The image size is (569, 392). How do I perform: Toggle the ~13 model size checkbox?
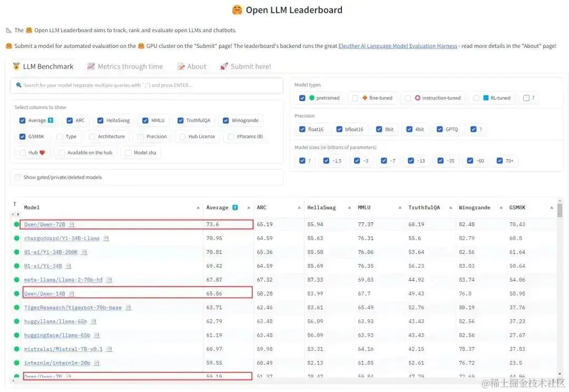[x=411, y=160]
